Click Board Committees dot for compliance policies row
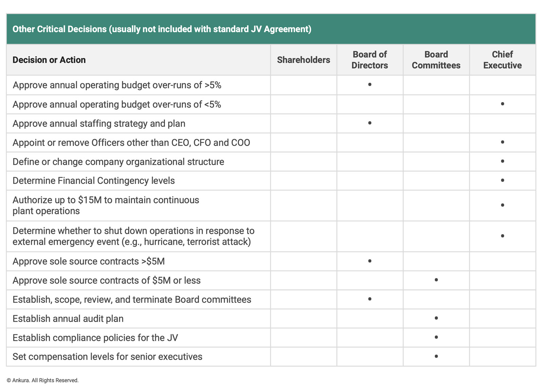Screen dimensions: 543x392 pos(436,337)
